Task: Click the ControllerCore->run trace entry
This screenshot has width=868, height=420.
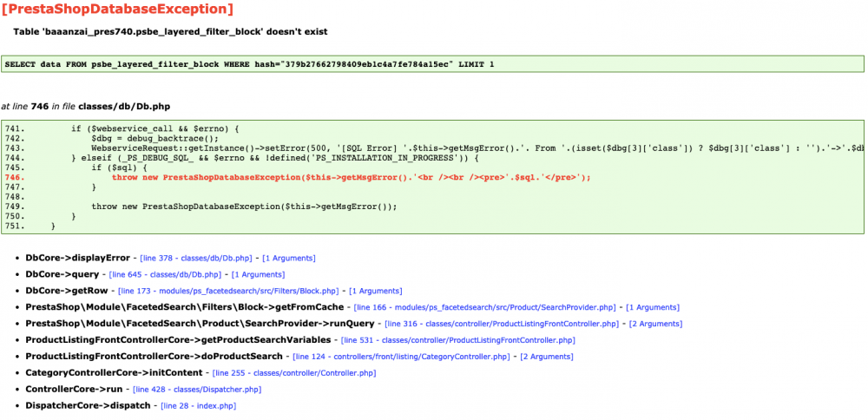Action: [74, 390]
